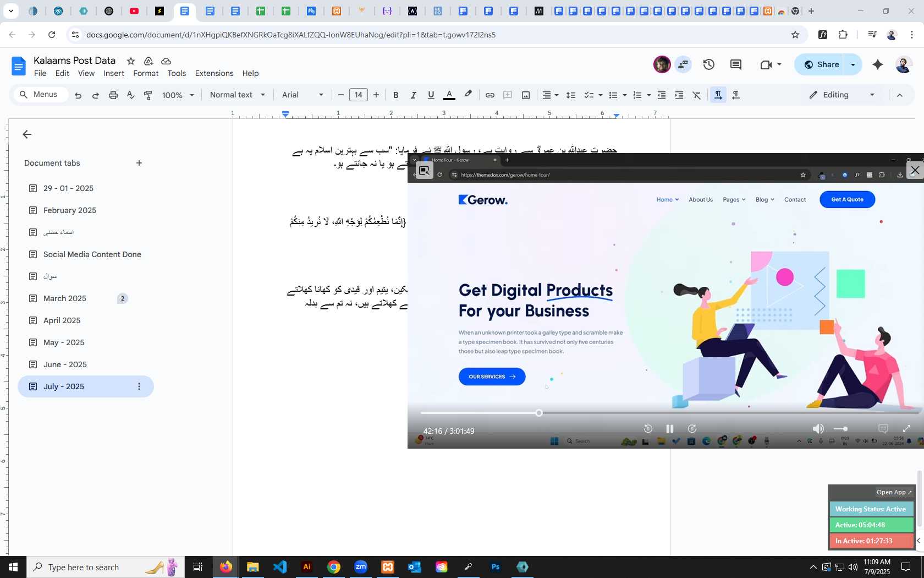Switch to Social Media Content Done tab
924x578 pixels.
(x=92, y=254)
